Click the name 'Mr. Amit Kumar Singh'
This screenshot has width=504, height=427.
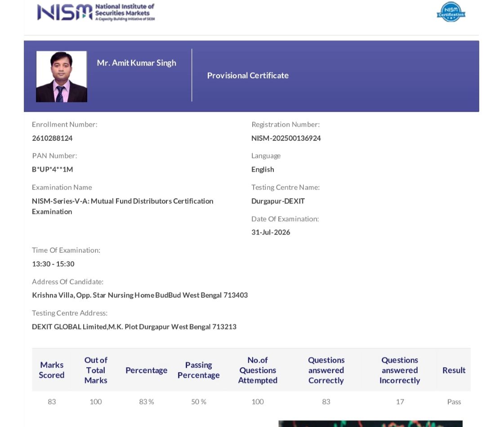(x=137, y=63)
